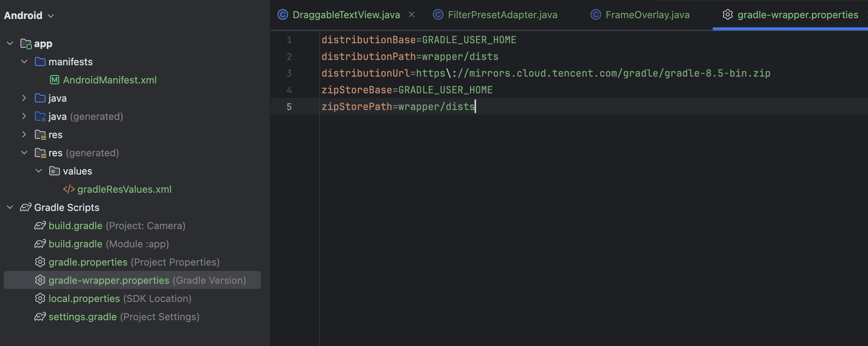Screen dimensions: 868x346
Task: Click the settings.gradle elephant icon
Action: (40, 317)
